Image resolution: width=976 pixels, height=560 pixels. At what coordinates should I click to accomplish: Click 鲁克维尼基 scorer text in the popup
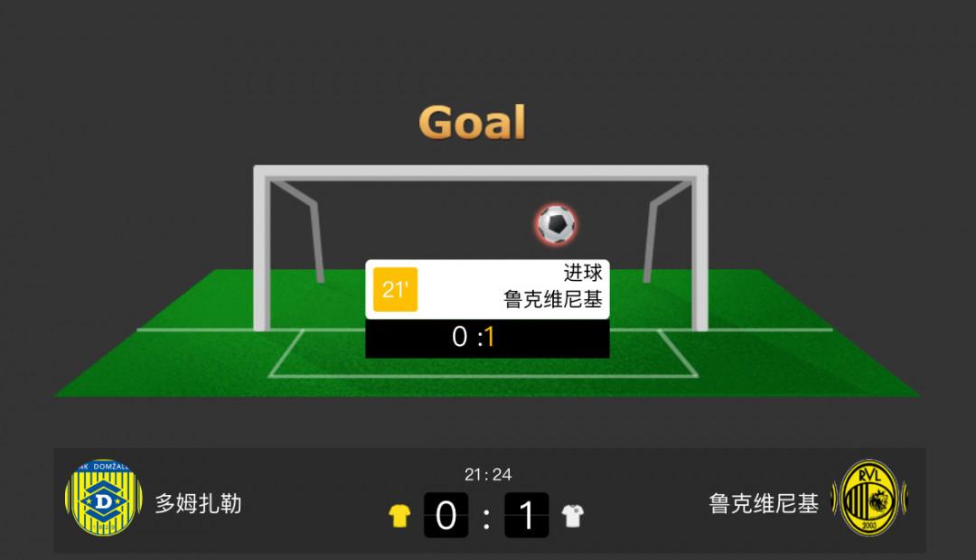click(x=553, y=299)
